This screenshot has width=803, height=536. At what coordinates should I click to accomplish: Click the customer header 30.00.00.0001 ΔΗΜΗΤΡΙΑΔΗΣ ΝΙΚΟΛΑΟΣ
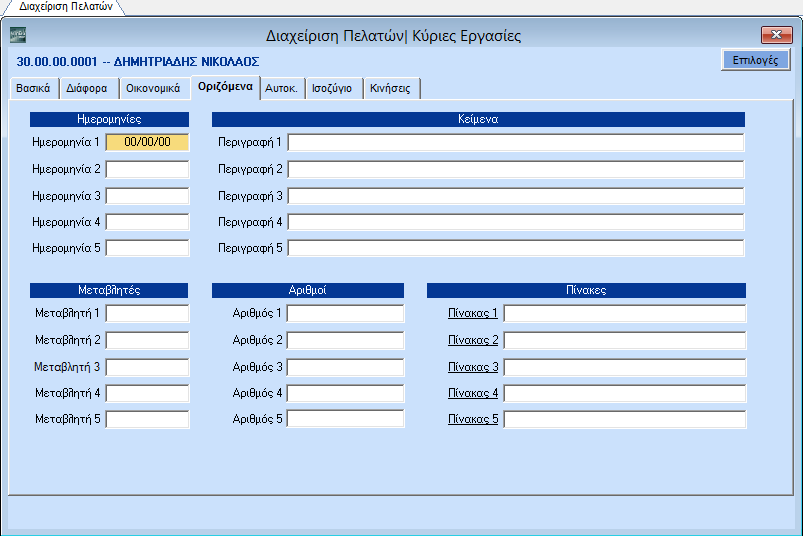[138, 62]
